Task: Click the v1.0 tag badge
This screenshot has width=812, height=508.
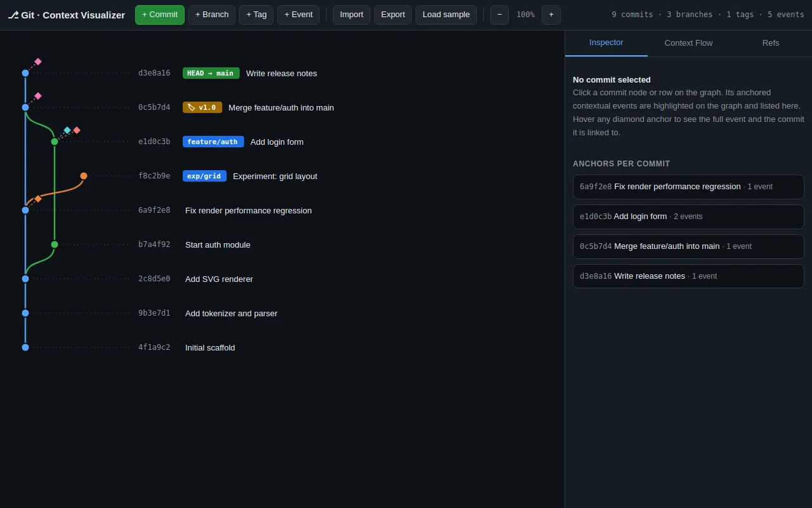Action: [x=202, y=107]
